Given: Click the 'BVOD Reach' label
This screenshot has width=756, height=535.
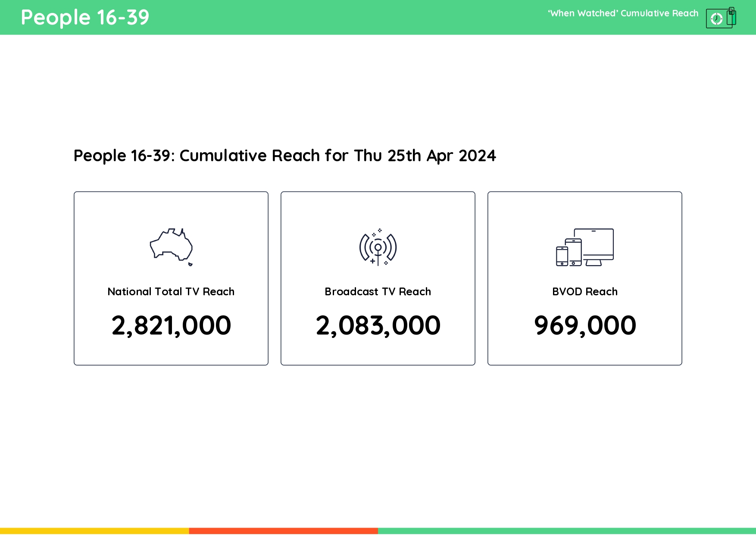Looking at the screenshot, I should pyautogui.click(x=585, y=292).
